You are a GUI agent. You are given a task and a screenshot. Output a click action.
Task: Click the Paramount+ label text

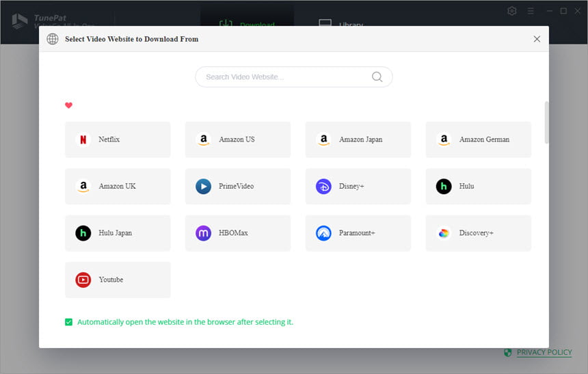(x=357, y=233)
